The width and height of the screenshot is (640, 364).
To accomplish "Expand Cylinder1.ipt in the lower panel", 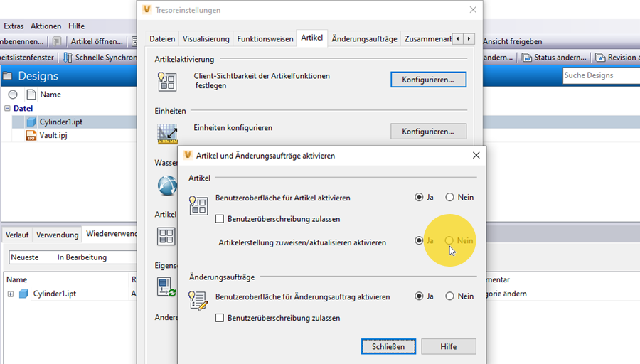I will 11,294.
